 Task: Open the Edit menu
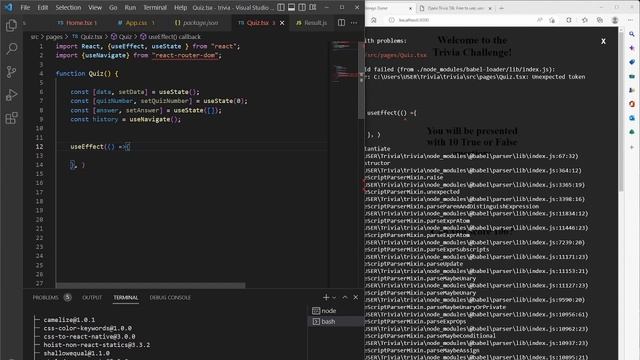[42, 7]
